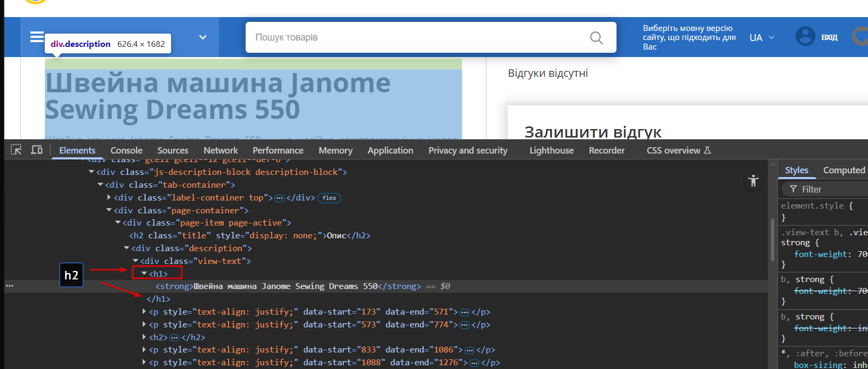This screenshot has width=868, height=369.
Task: Switch to the Elements tab
Action: click(x=77, y=150)
